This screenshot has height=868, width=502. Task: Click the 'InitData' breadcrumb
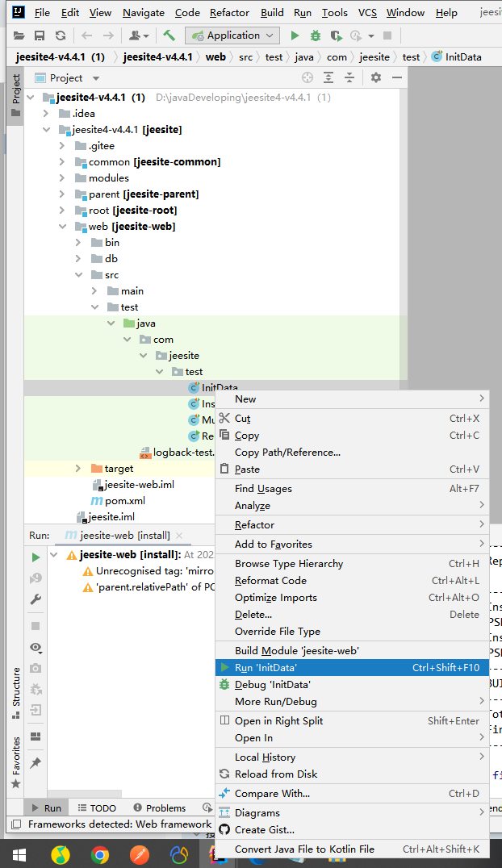[457, 57]
